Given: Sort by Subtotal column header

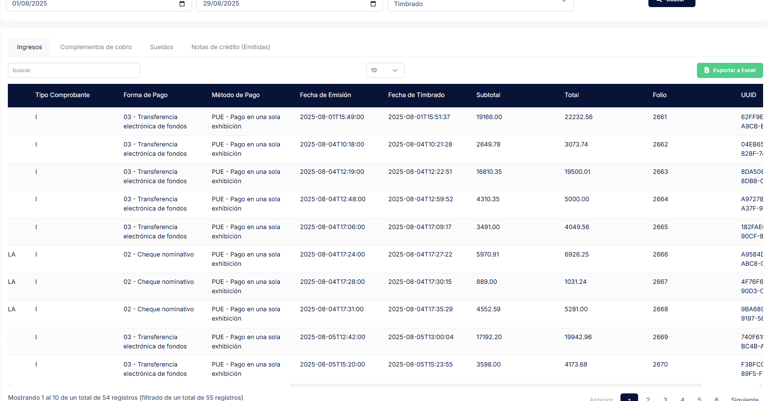Looking at the screenshot, I should coord(488,95).
